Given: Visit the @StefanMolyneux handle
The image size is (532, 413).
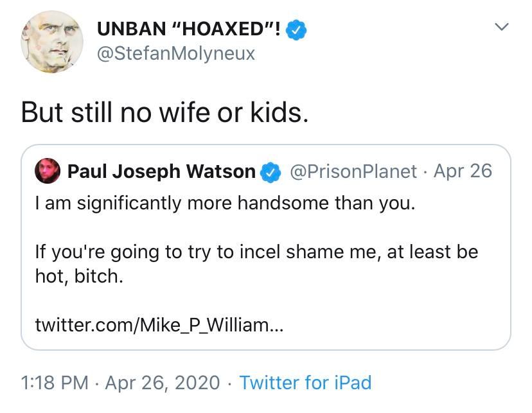Looking at the screenshot, I should 175,53.
